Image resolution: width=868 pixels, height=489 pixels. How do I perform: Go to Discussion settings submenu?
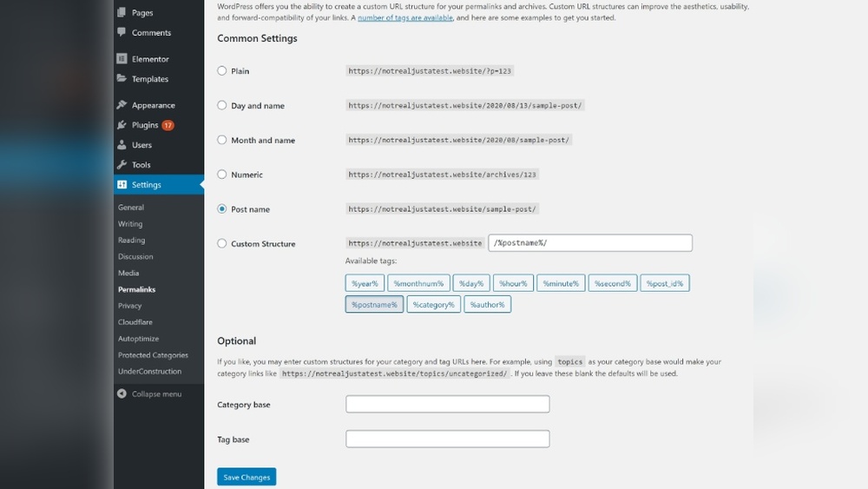click(x=135, y=256)
